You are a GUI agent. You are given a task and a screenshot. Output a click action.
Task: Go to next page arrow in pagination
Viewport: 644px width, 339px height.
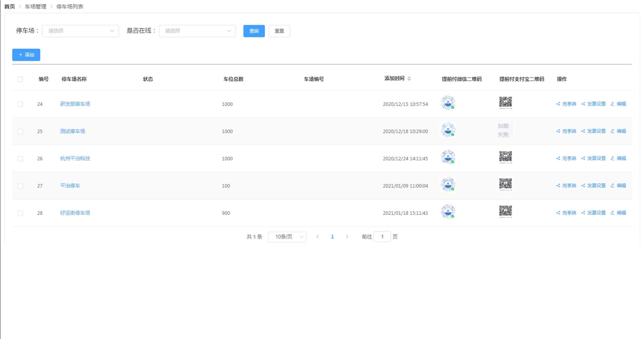347,237
